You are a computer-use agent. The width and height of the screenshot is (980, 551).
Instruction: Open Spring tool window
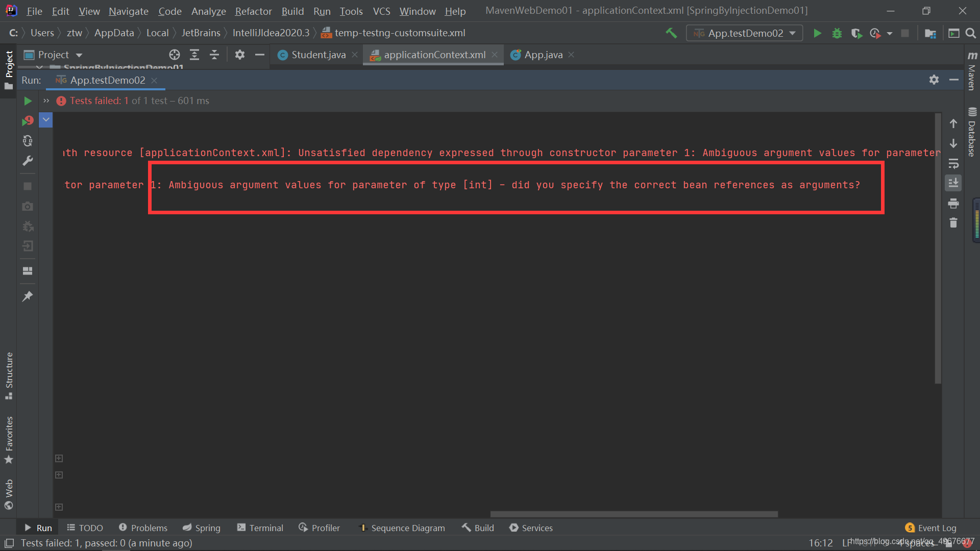(x=201, y=528)
